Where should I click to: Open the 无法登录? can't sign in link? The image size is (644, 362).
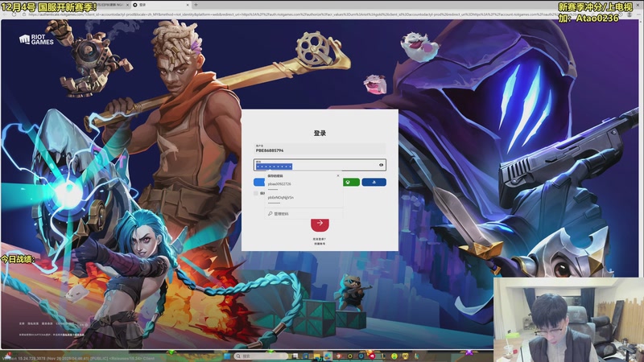click(319, 239)
